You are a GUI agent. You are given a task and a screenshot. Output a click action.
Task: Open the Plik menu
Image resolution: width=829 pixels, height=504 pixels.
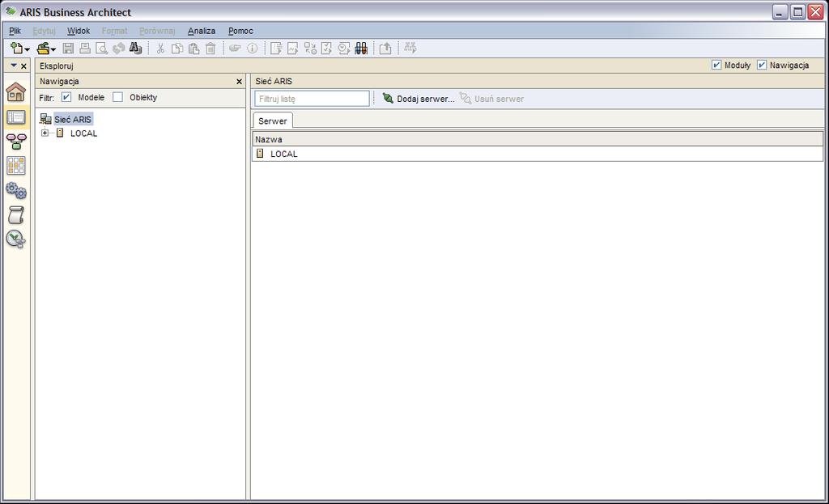(15, 32)
